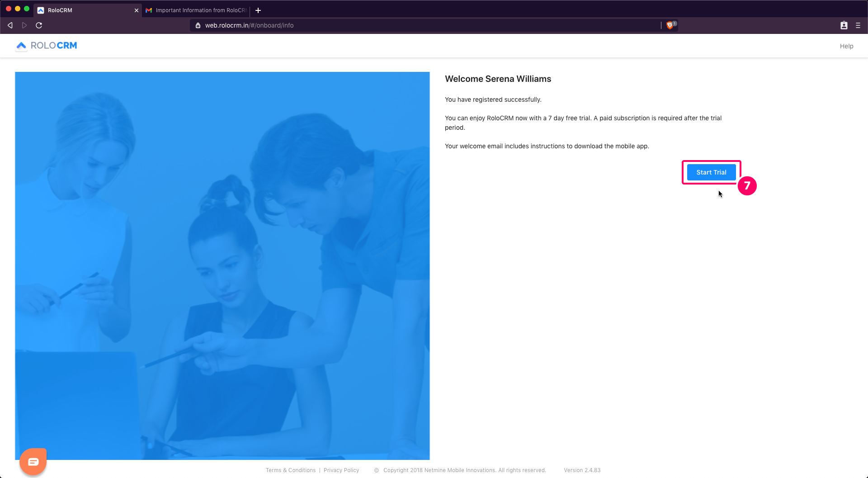
Task: Reload the current page
Action: click(39, 25)
